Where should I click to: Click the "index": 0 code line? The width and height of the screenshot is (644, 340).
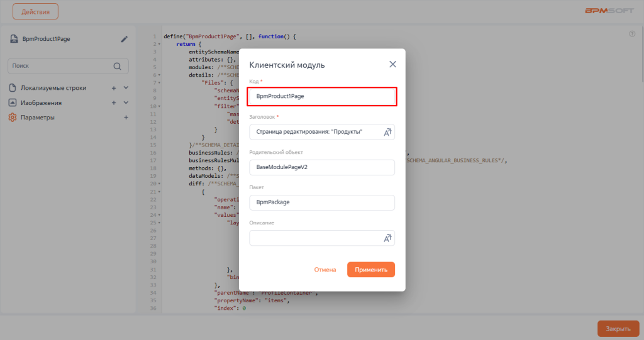[x=230, y=309]
